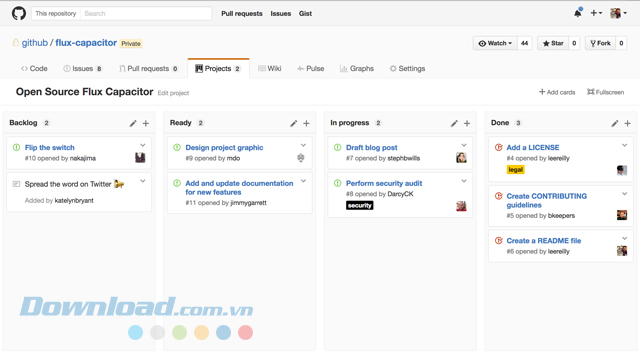The image size is (640, 362).
Task: Select the Projects tab
Action: [x=218, y=69]
